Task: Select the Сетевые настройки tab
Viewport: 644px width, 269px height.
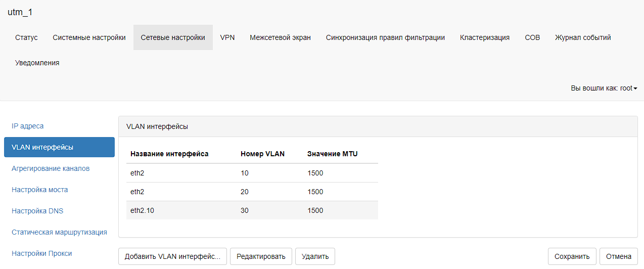Action: click(x=173, y=37)
